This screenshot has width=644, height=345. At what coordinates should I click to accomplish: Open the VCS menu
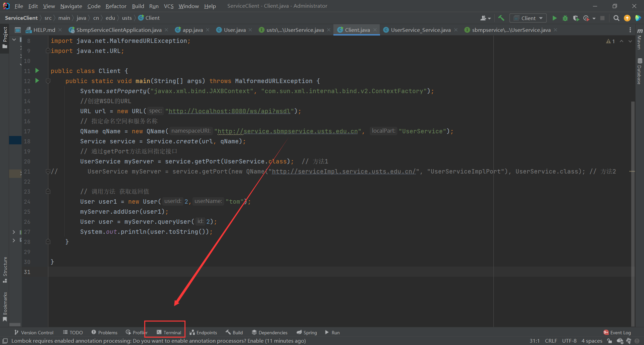[x=169, y=6]
